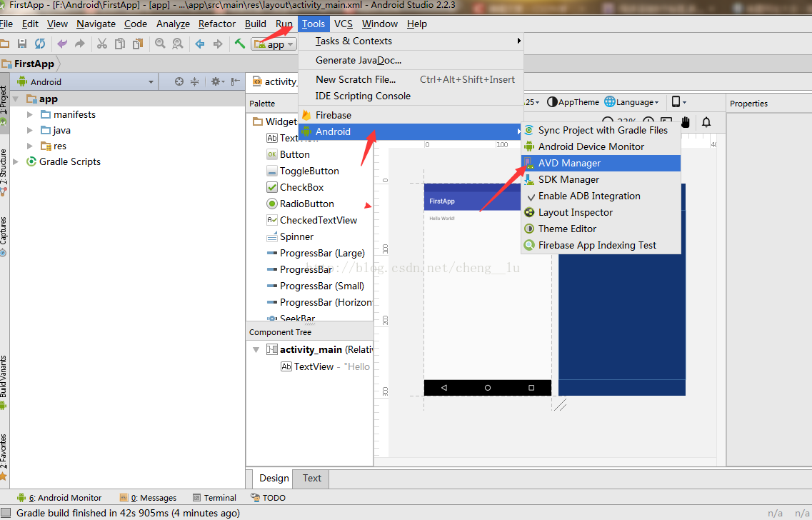Open the device orientation phone dropdown
This screenshot has width=812, height=520.
[679, 102]
